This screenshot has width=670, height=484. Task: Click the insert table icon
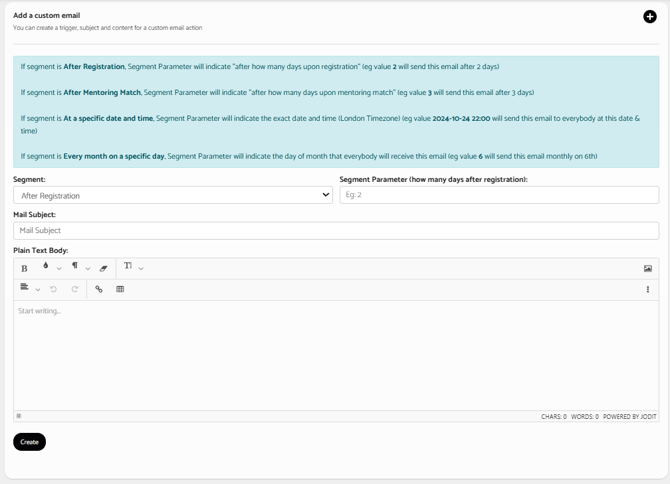point(120,289)
